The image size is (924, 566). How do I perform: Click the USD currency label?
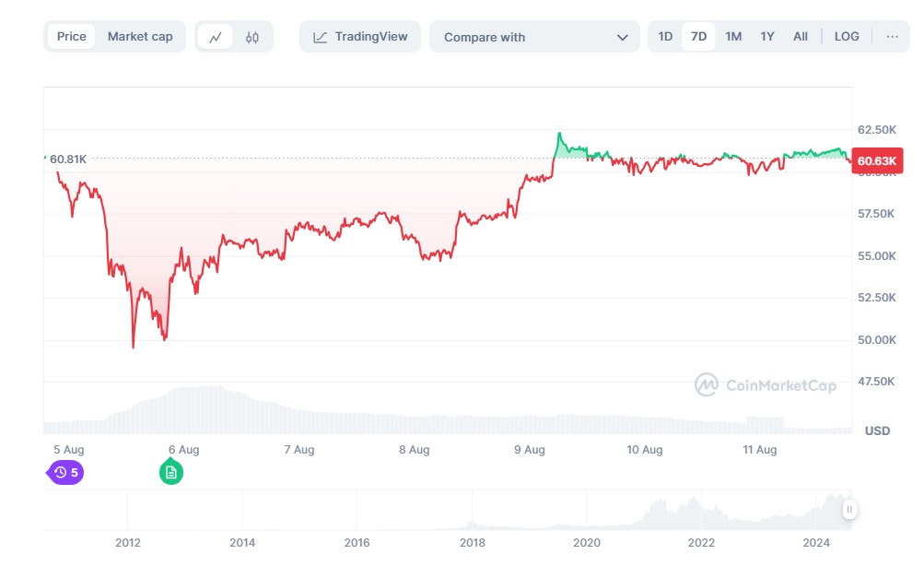point(877,431)
